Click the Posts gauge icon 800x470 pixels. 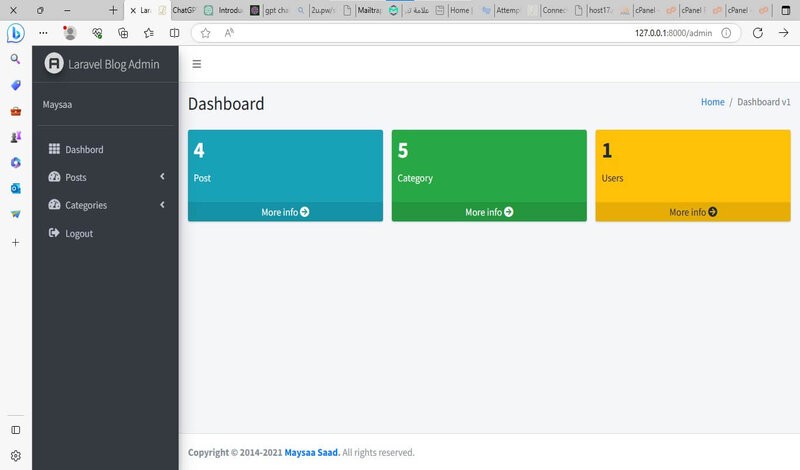(x=54, y=177)
